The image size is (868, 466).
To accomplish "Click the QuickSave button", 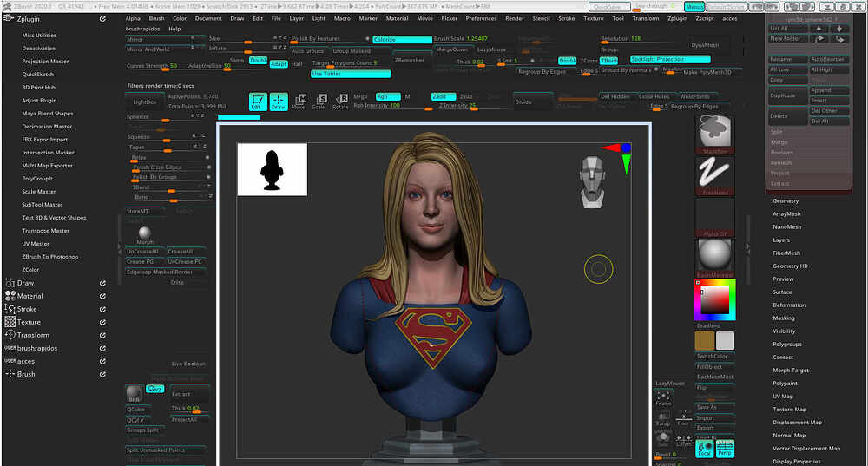I will (x=608, y=7).
